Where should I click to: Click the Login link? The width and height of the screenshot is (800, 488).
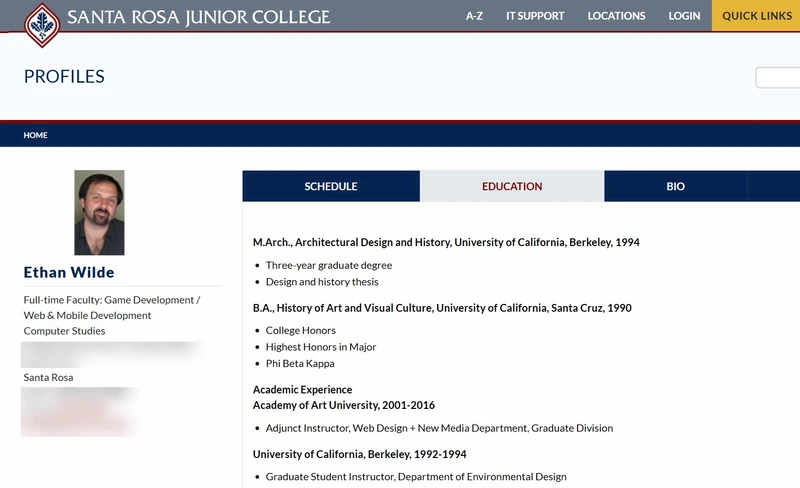coord(684,16)
